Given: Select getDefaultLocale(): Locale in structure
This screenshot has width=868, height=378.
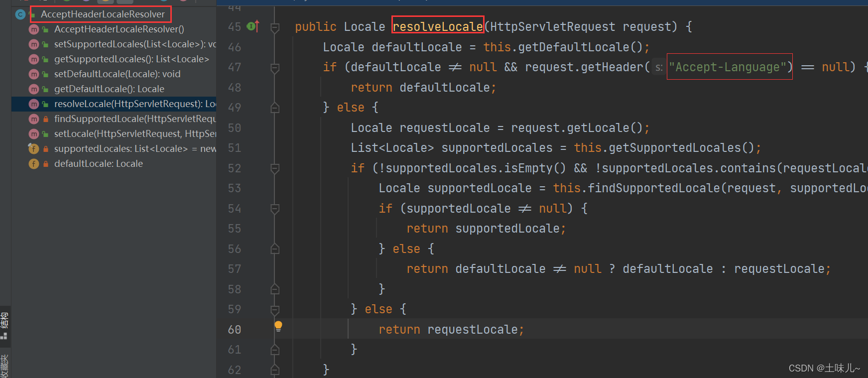Looking at the screenshot, I should click(109, 89).
